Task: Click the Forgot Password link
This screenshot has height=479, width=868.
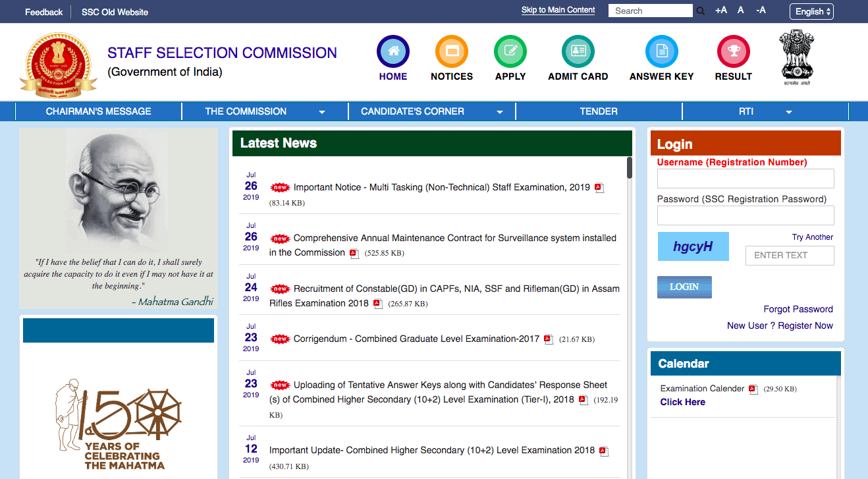Action: (x=798, y=309)
